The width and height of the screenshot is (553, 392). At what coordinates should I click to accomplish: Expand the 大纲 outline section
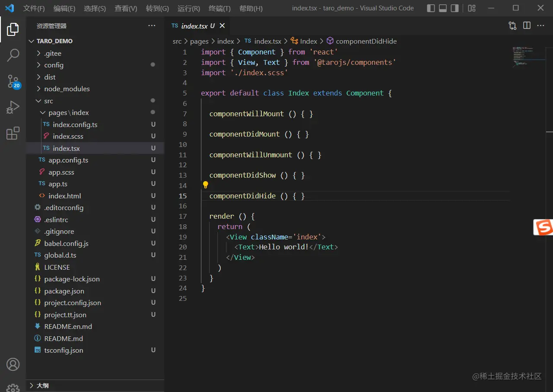click(42, 386)
